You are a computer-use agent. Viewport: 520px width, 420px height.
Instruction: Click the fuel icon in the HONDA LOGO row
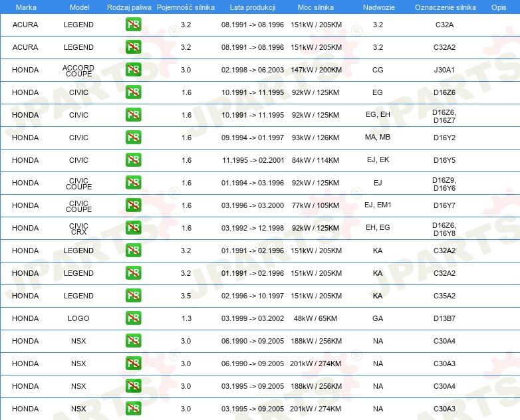[x=133, y=318]
